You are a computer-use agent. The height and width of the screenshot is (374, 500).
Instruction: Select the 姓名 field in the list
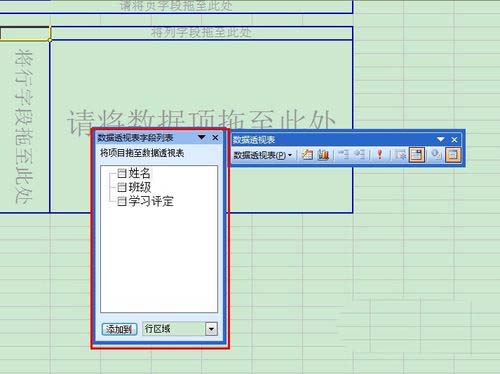click(134, 173)
